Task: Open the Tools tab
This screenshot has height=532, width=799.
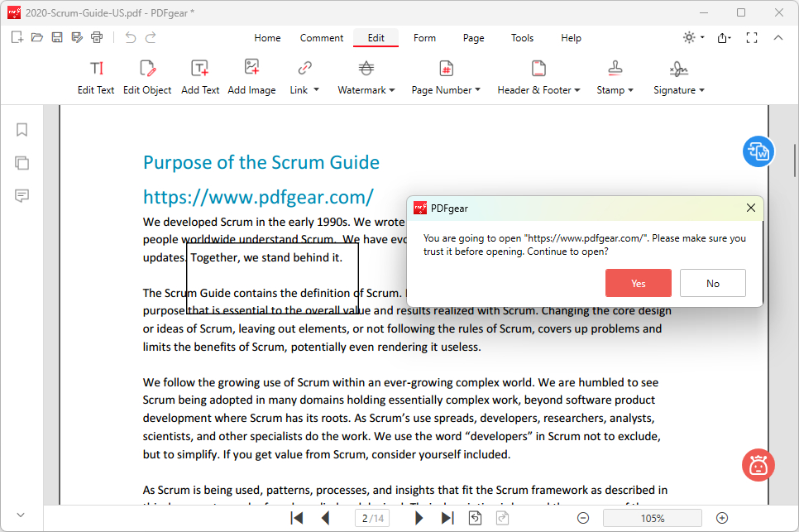Action: (x=522, y=38)
